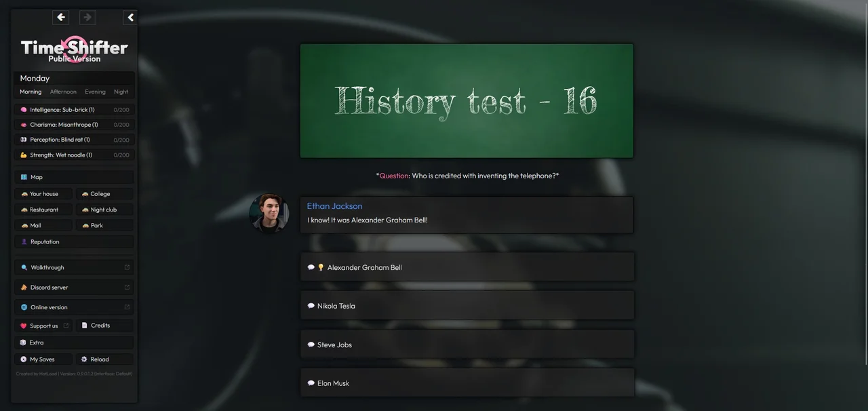This screenshot has height=411, width=868.
Task: Open the Discord server link
Action: (74, 287)
